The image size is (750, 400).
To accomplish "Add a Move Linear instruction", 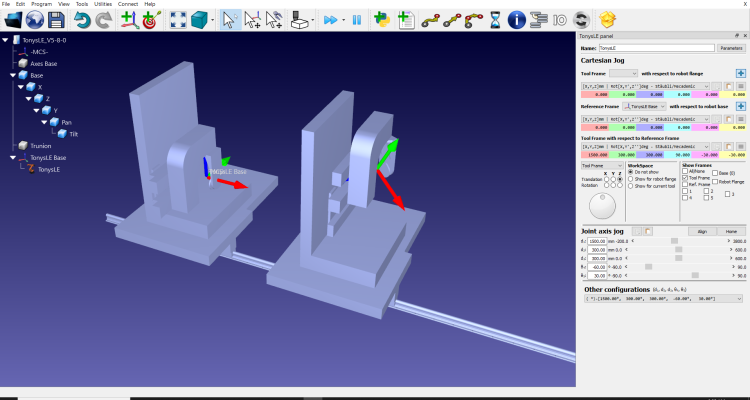I will point(452,20).
